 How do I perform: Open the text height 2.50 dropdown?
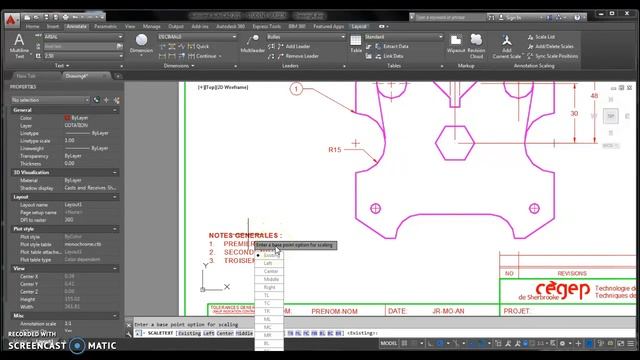click(x=83, y=56)
